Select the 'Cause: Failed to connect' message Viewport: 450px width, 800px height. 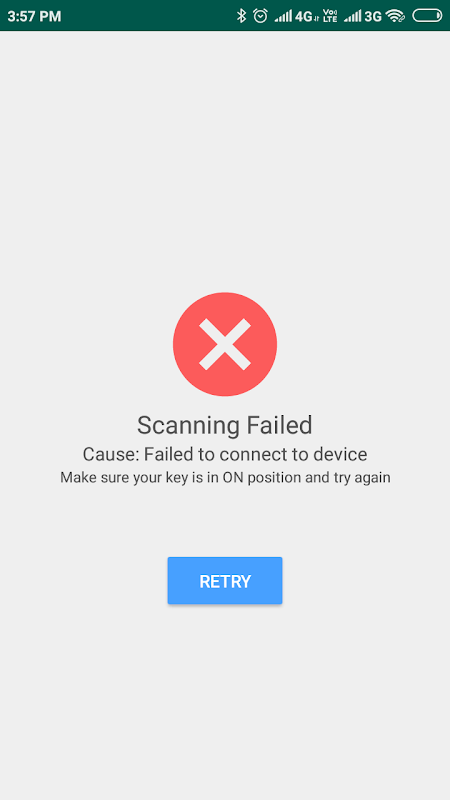[225, 454]
